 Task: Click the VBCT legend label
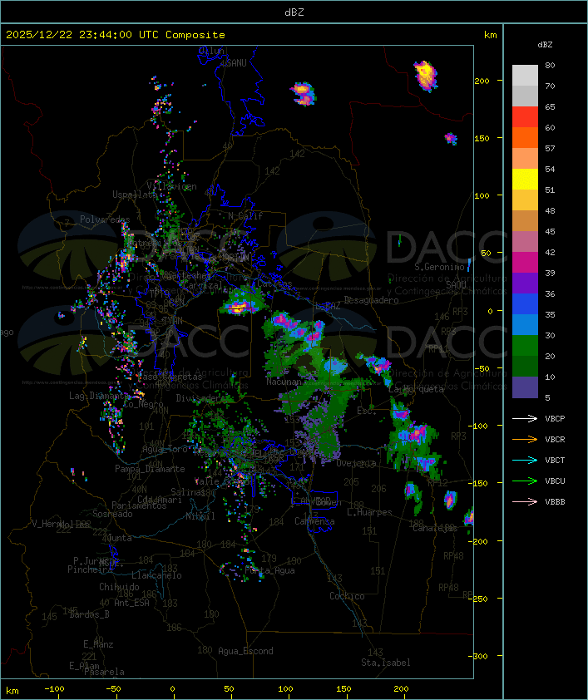555,461
